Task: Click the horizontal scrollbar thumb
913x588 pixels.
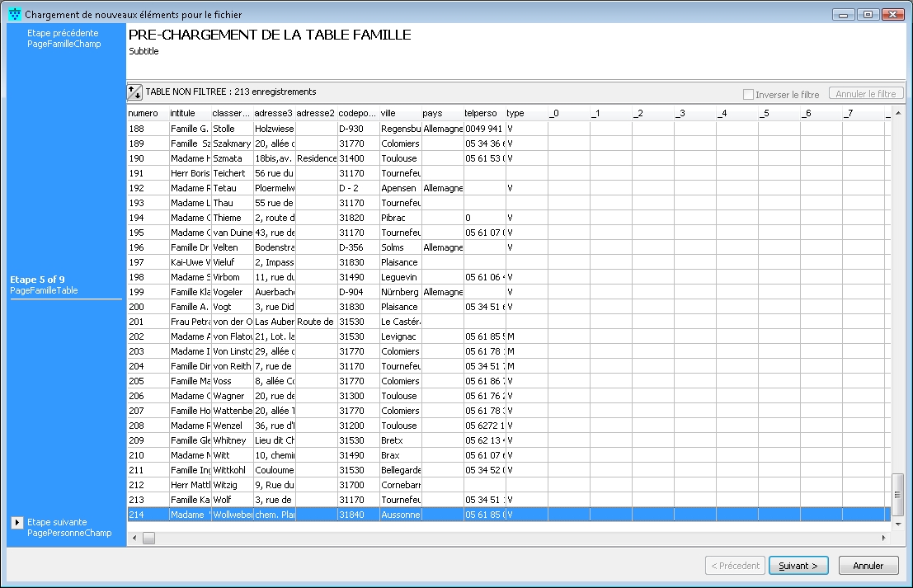Action: pos(149,539)
